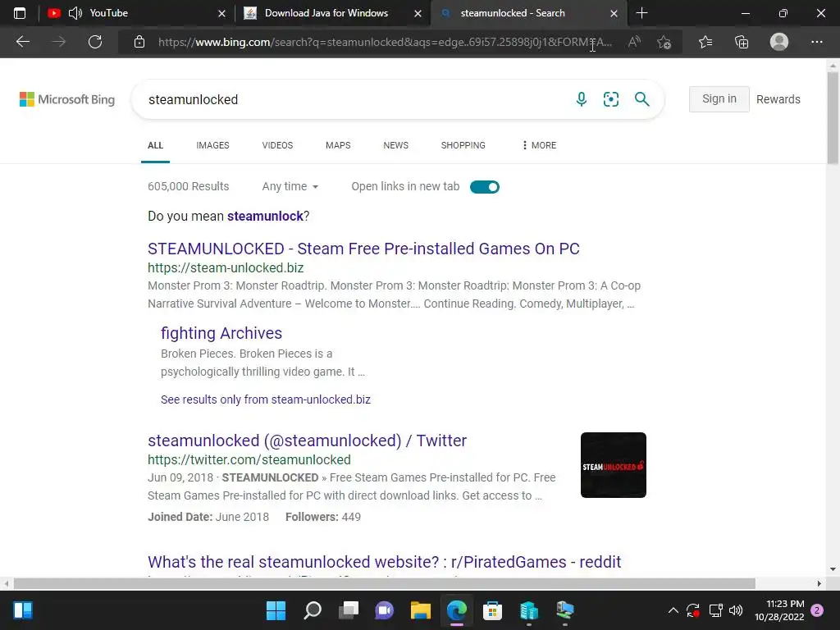
Task: Open steamunlocked Twitter result title
Action: (307, 441)
